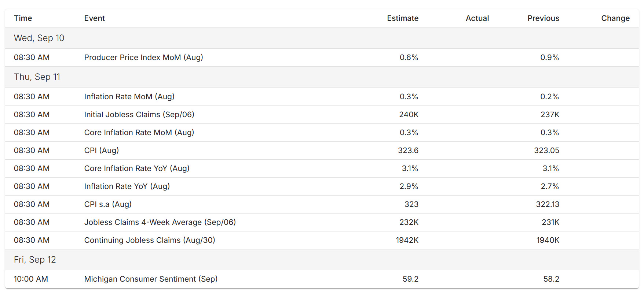Select the Thu, Sep 11 date group row
Viewport: 644px width, 293px height.
(x=322, y=77)
